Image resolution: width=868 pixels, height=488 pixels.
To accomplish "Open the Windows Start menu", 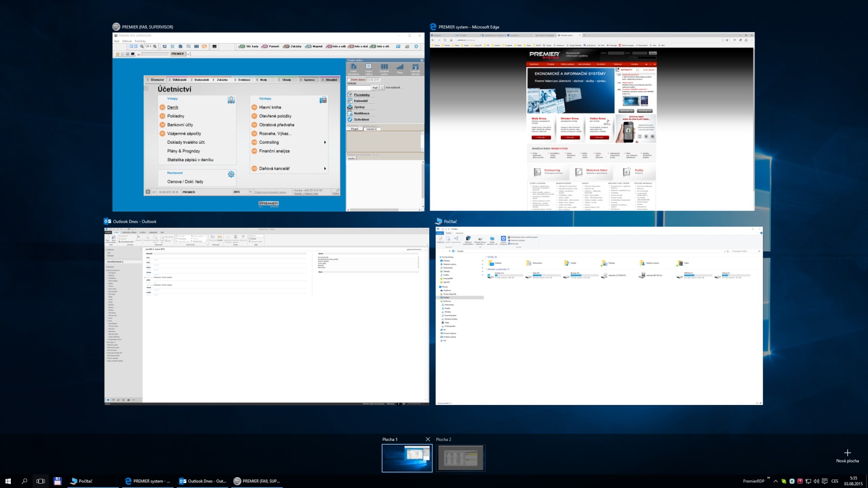I will click(x=8, y=481).
